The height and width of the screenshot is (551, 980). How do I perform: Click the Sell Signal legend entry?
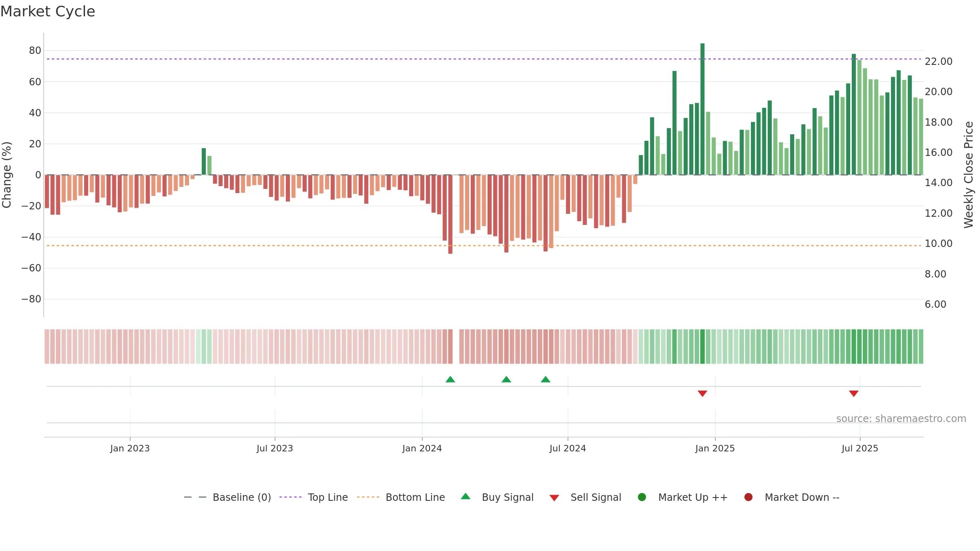click(x=585, y=497)
